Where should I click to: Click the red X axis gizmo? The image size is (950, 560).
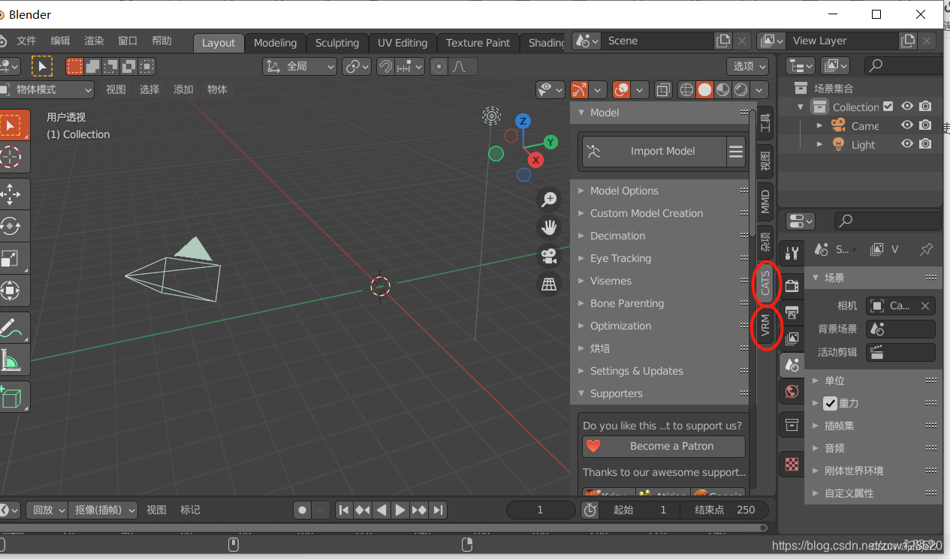535,160
